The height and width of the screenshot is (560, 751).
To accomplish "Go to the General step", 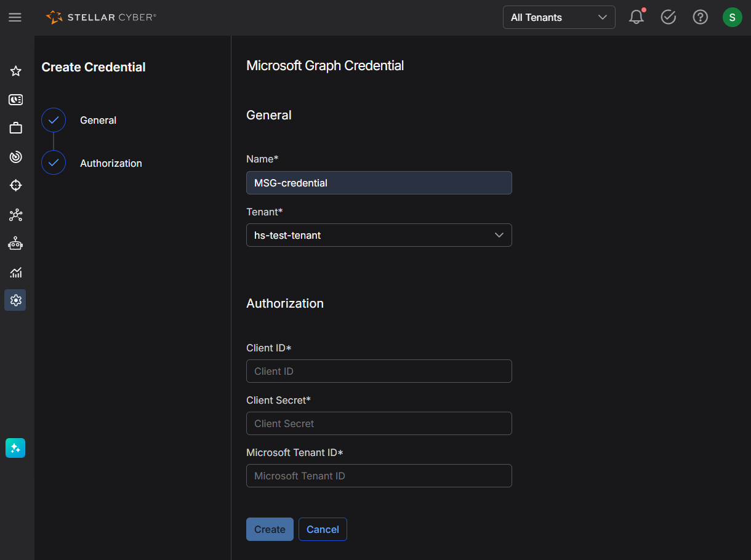I will click(x=98, y=120).
